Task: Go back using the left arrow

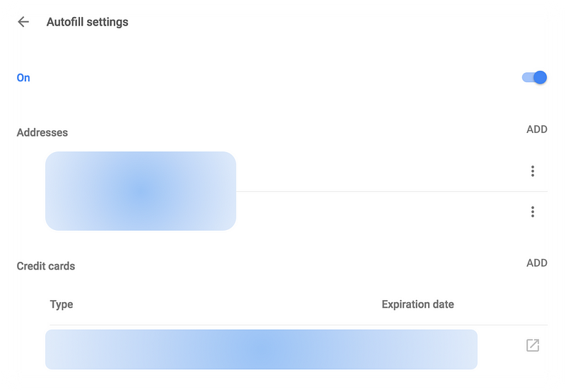Action: [x=23, y=22]
